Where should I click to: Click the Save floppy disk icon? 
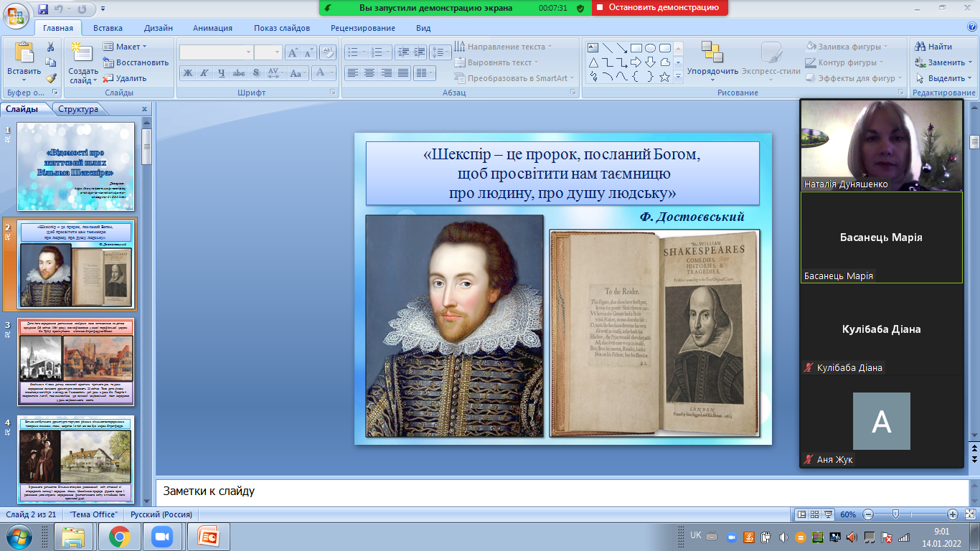pyautogui.click(x=43, y=9)
